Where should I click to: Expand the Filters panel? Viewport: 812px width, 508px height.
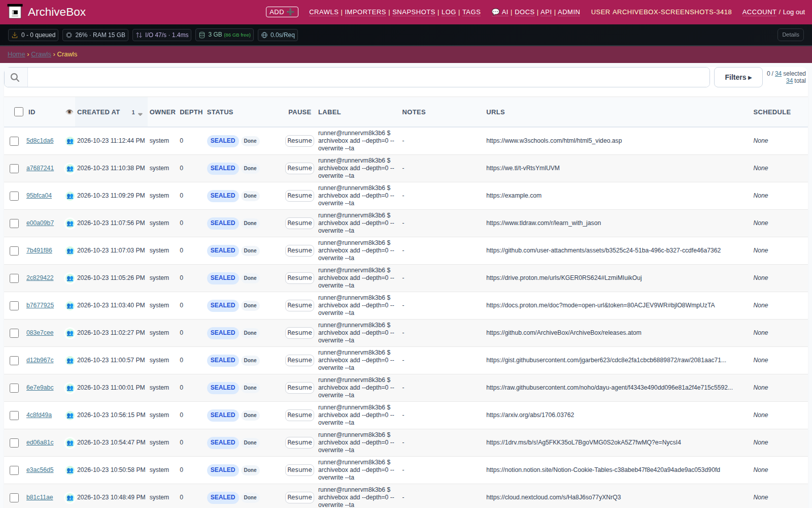coord(738,77)
